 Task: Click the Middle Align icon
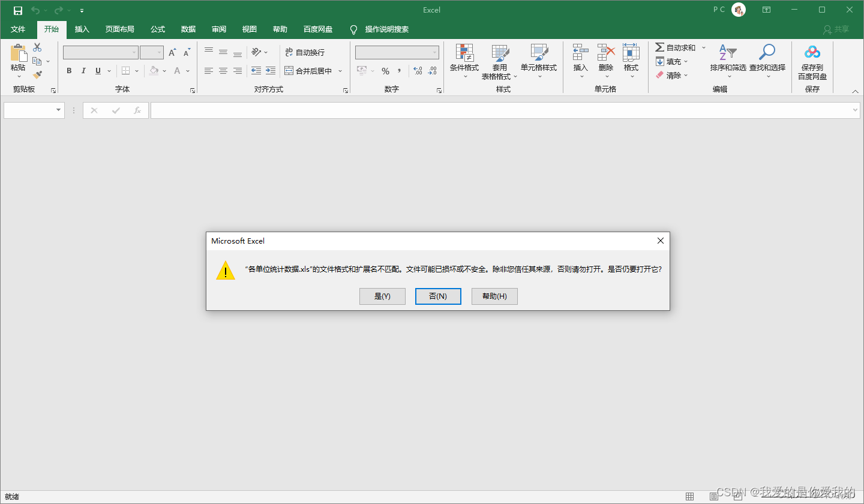[223, 52]
